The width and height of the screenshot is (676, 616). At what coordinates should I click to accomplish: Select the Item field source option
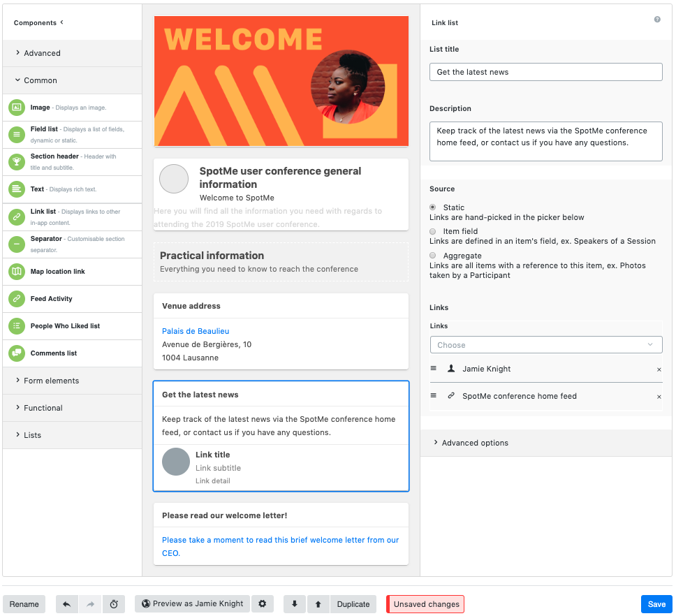click(x=432, y=231)
